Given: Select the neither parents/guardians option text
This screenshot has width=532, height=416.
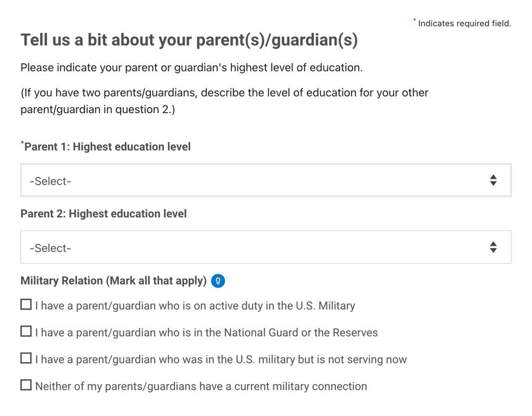Looking at the screenshot, I should (201, 386).
